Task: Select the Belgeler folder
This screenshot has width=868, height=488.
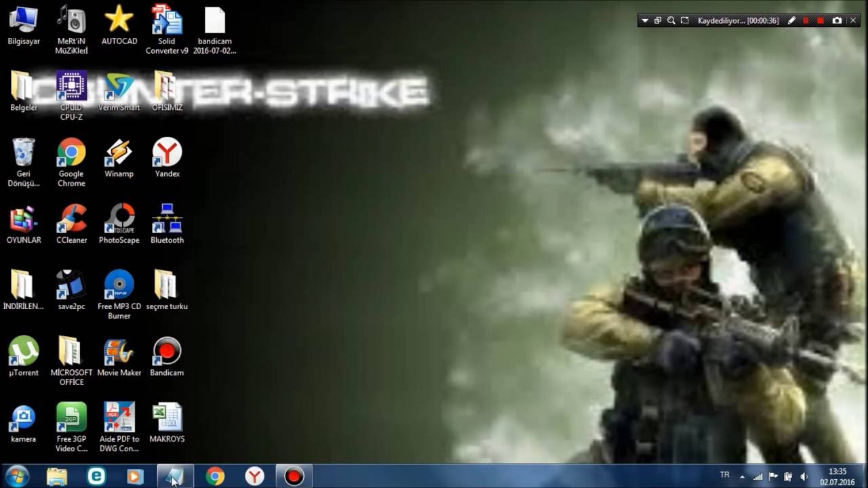Action: [24, 91]
